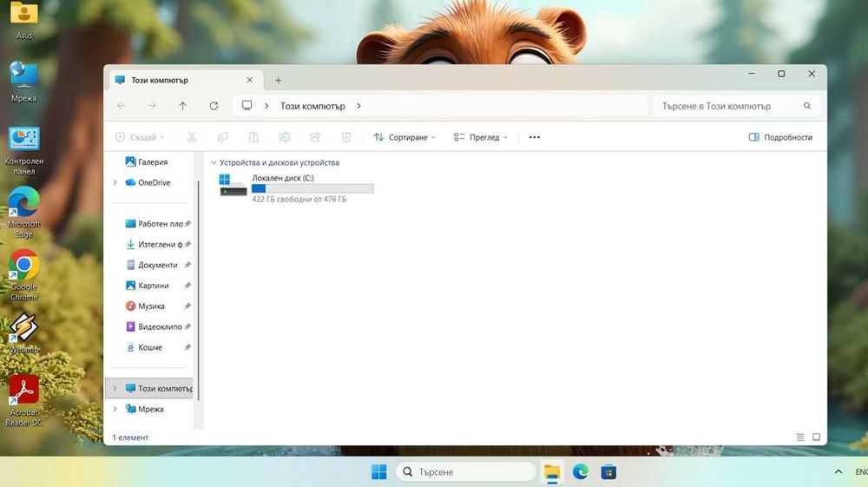Viewport: 868px width, 487px height.
Task: Go back with the left arrow
Action: coord(122,106)
